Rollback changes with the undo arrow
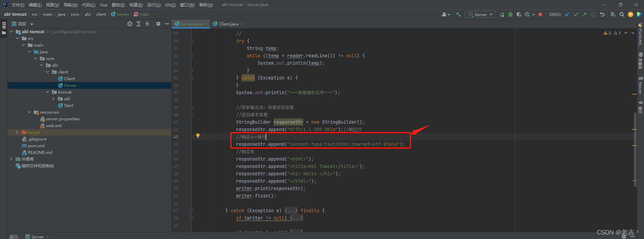The height and width of the screenshot is (239, 644). 602,14
